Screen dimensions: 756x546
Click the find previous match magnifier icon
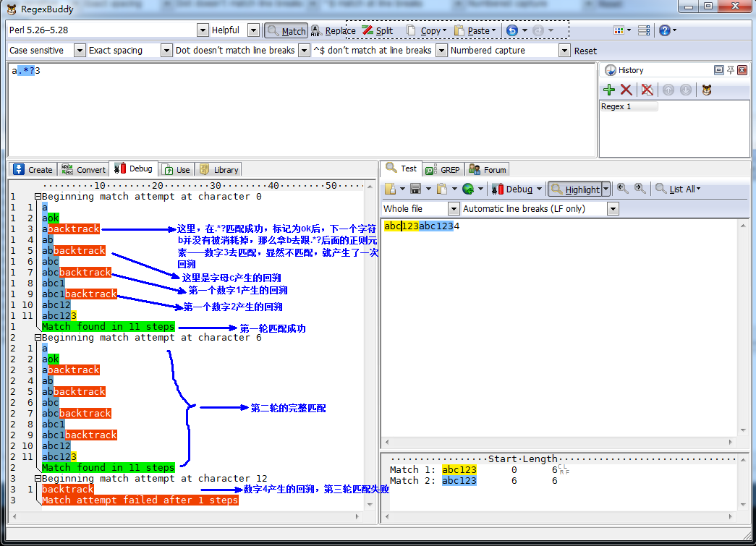[622, 189]
